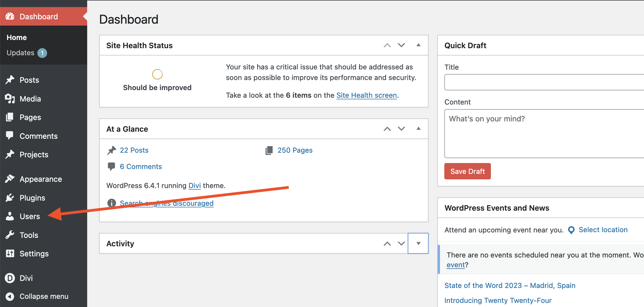The image size is (644, 307).
Task: Click Select location link for events
Action: pyautogui.click(x=603, y=230)
